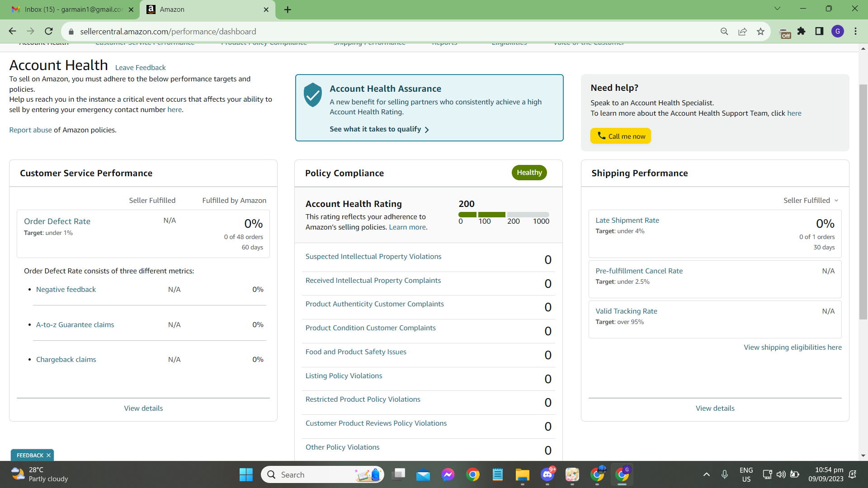Open Product Condition Customer Complaints
This screenshot has height=488, width=868.
371,328
